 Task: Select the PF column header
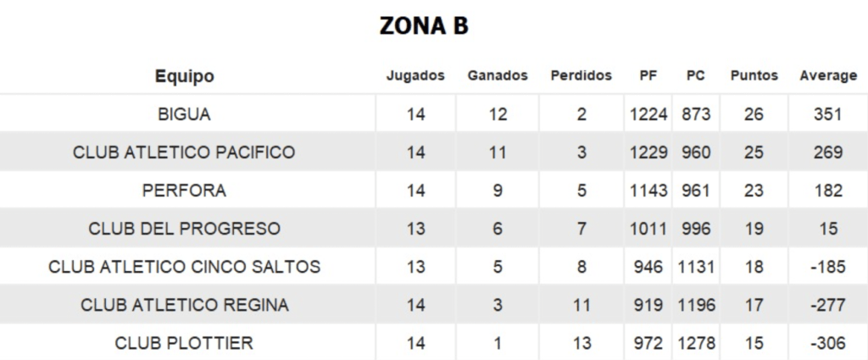point(648,75)
